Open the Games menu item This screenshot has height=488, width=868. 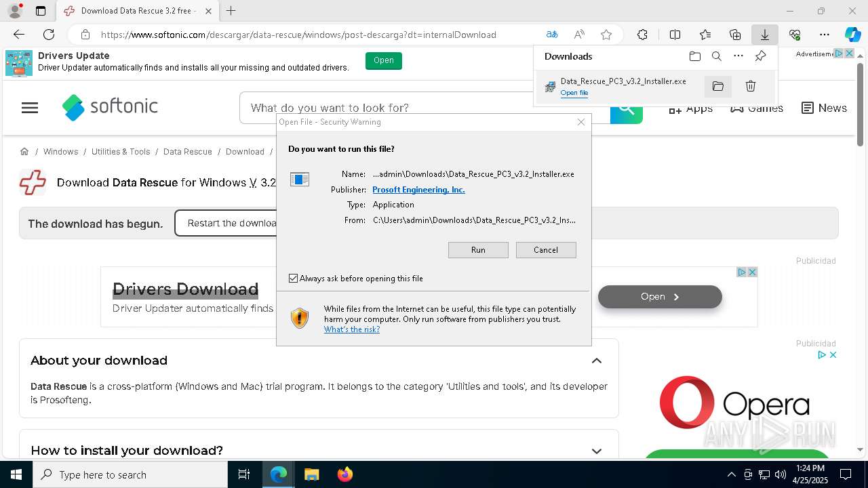757,108
